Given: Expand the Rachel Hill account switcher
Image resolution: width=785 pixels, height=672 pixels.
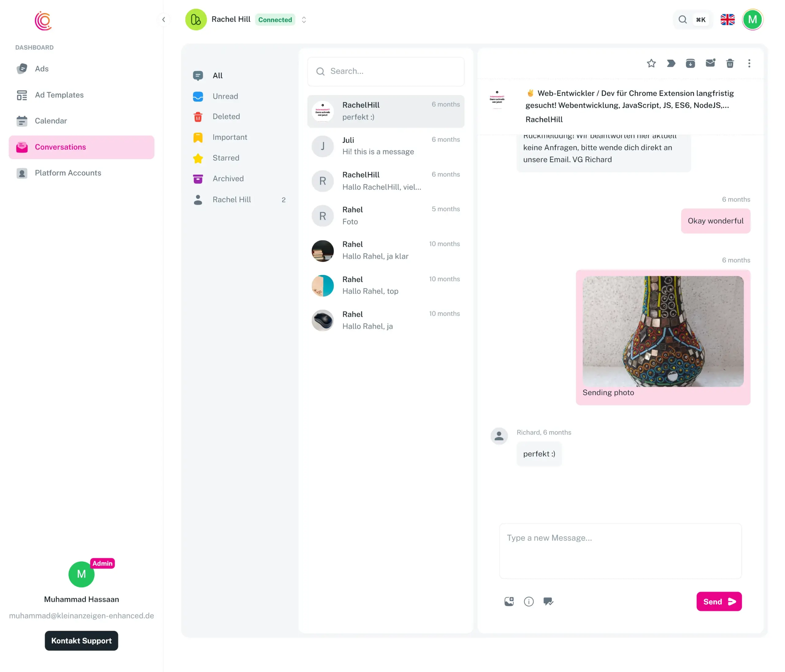Looking at the screenshot, I should tap(304, 20).
